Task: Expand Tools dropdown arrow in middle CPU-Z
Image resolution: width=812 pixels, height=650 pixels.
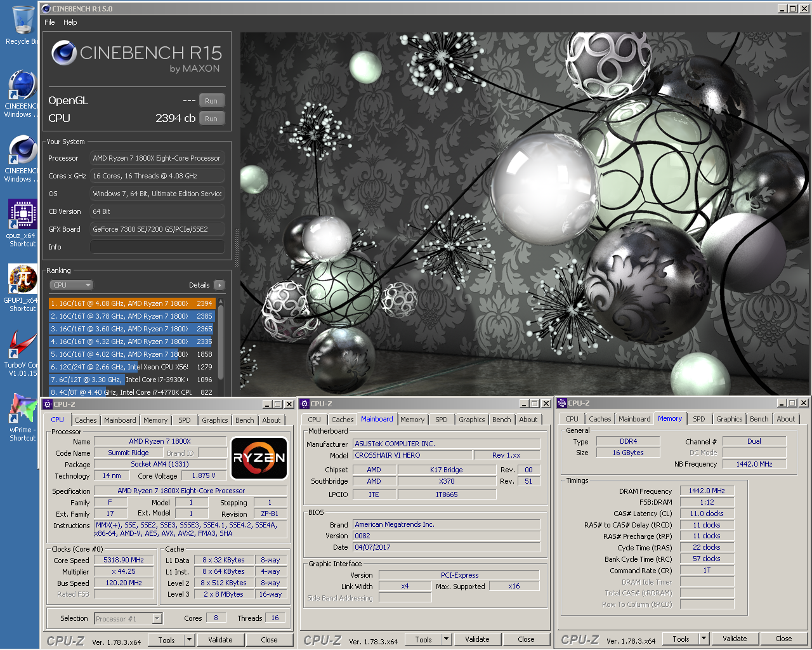Action: pyautogui.click(x=446, y=639)
